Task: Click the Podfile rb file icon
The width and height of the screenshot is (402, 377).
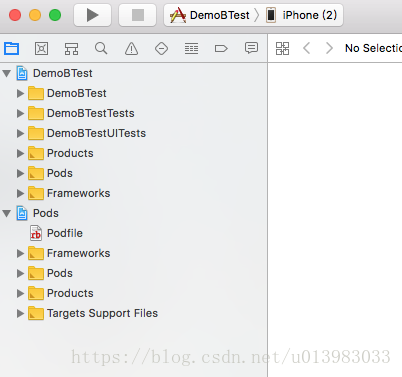Action: (36, 233)
